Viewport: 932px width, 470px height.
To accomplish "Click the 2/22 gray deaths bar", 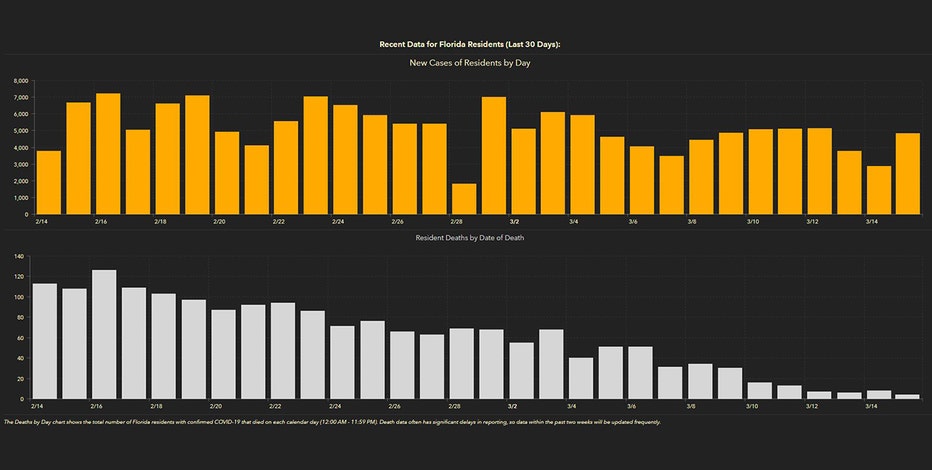I will [x=282, y=351].
